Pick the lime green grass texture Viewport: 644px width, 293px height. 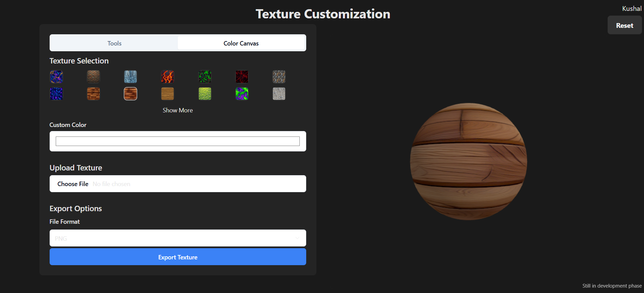click(x=205, y=94)
